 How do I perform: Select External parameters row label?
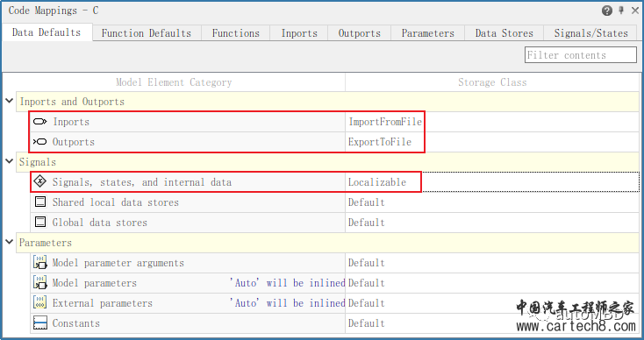(x=103, y=303)
